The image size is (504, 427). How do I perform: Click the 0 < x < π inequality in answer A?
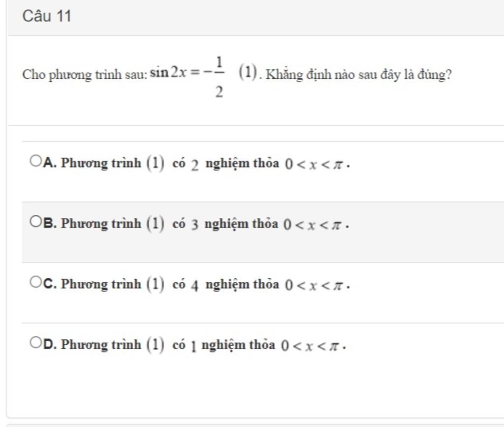pyautogui.click(x=315, y=164)
